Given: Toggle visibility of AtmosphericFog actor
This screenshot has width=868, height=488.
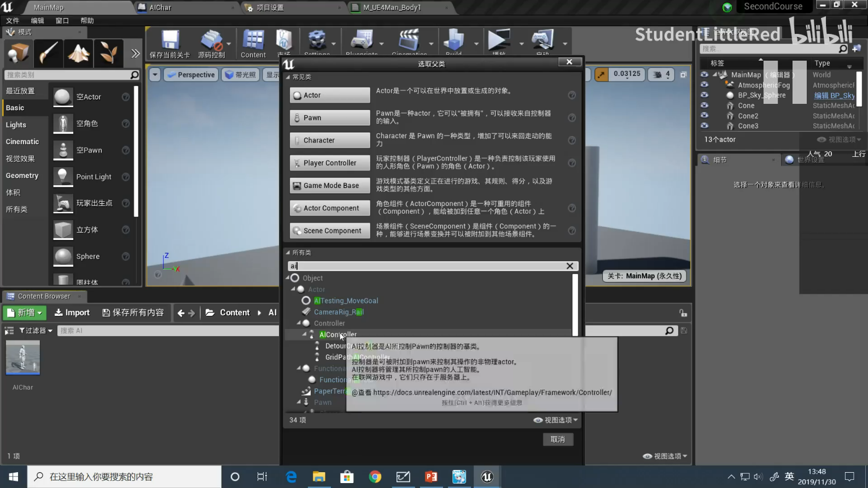Looking at the screenshot, I should pyautogui.click(x=704, y=85).
